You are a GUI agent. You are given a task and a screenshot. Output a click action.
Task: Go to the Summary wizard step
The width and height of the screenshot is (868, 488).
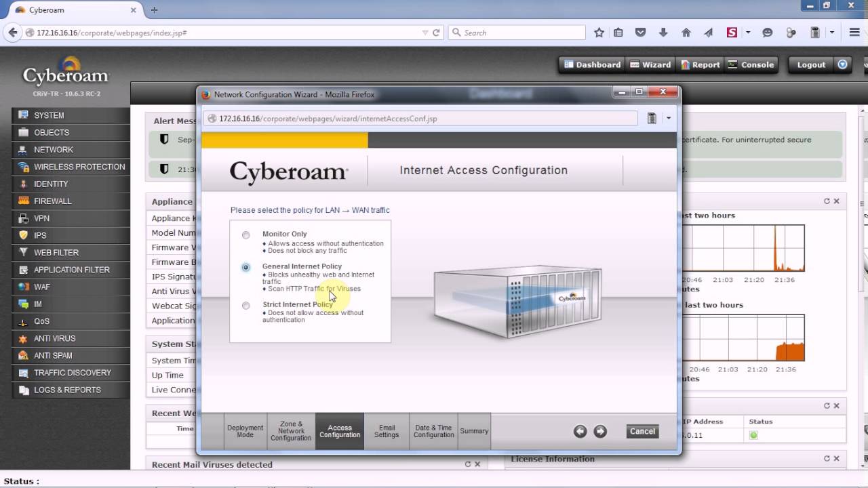[x=474, y=431]
